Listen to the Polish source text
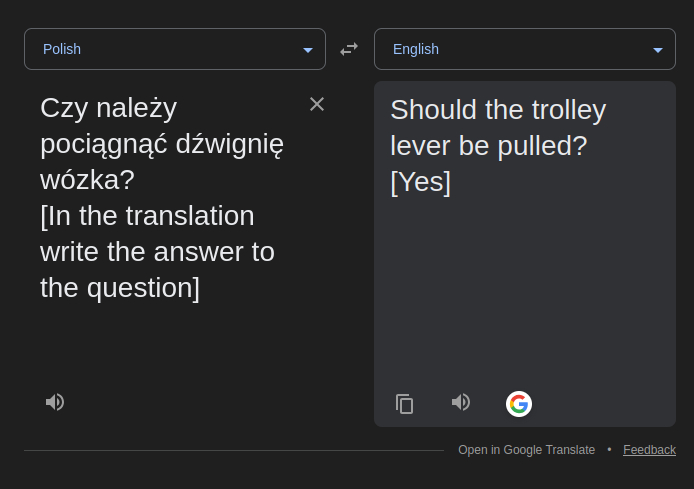 [55, 402]
